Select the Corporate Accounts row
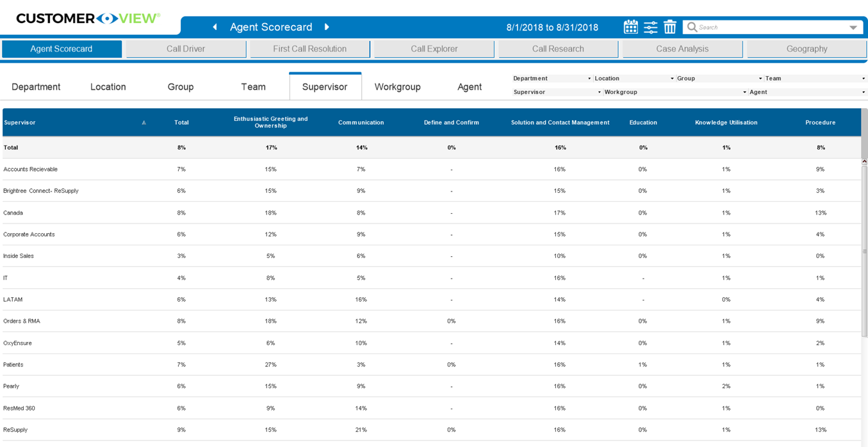This screenshot has width=868, height=447. pyautogui.click(x=431, y=234)
